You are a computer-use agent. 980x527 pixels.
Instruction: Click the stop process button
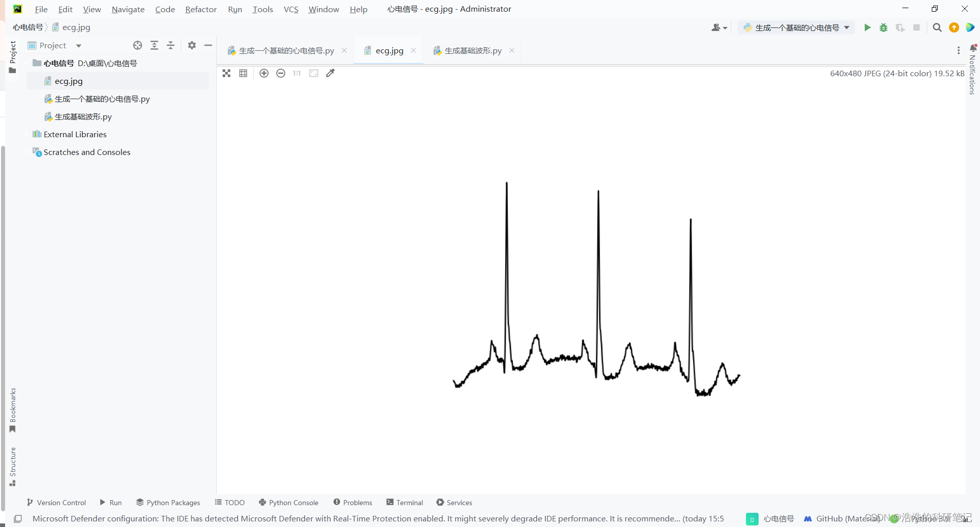pos(917,27)
